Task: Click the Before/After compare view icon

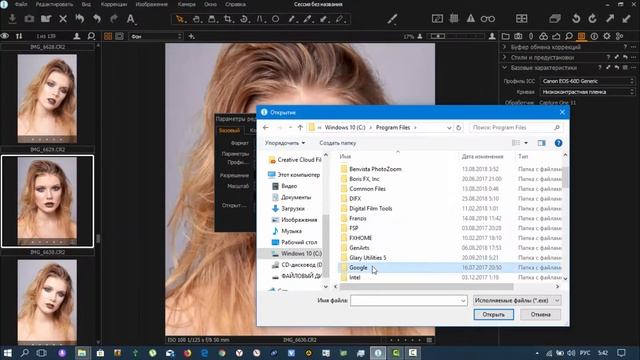Action: pyautogui.click(x=521, y=18)
